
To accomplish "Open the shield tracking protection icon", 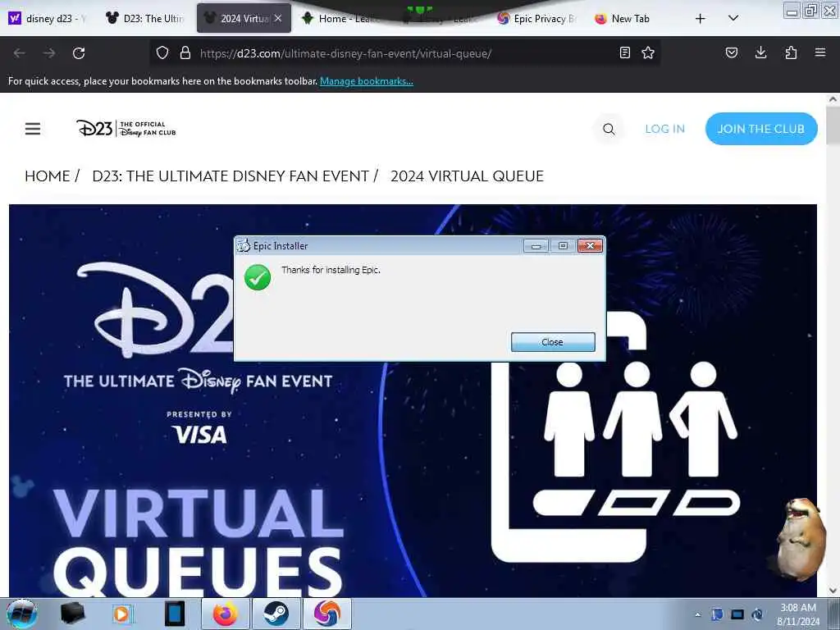I will 162,53.
